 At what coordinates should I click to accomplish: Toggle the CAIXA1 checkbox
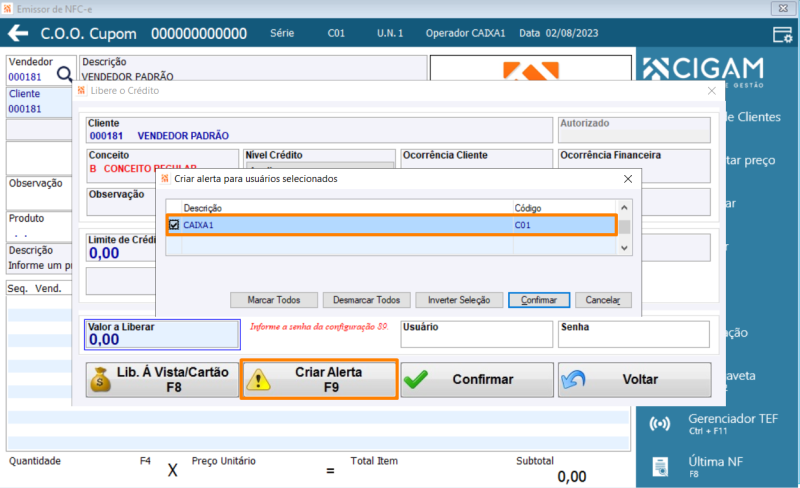[174, 225]
